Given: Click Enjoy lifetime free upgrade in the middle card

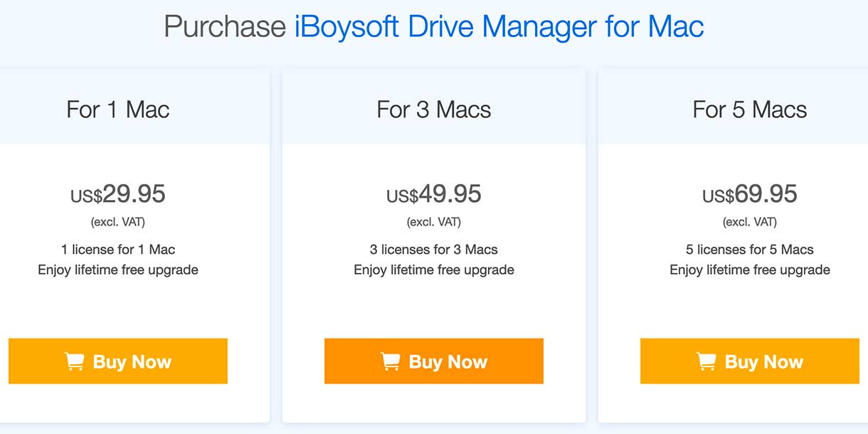Looking at the screenshot, I should pyautogui.click(x=434, y=270).
